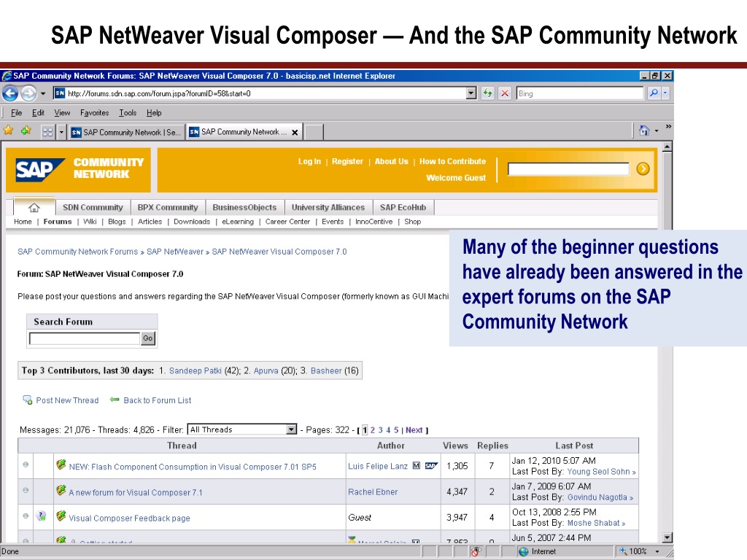Open the Favorites menu
Screen dimensions: 747x560
pyautogui.click(x=94, y=113)
